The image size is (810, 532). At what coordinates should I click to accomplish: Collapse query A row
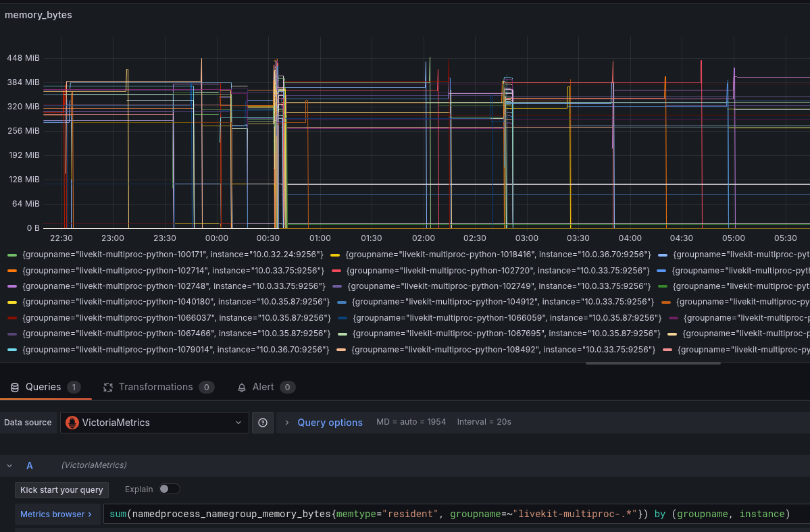pyautogui.click(x=9, y=465)
